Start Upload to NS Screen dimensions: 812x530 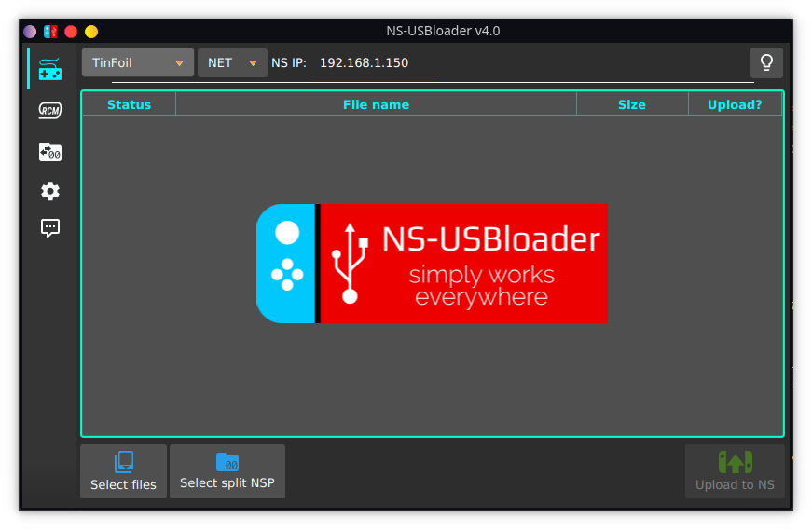[735, 471]
